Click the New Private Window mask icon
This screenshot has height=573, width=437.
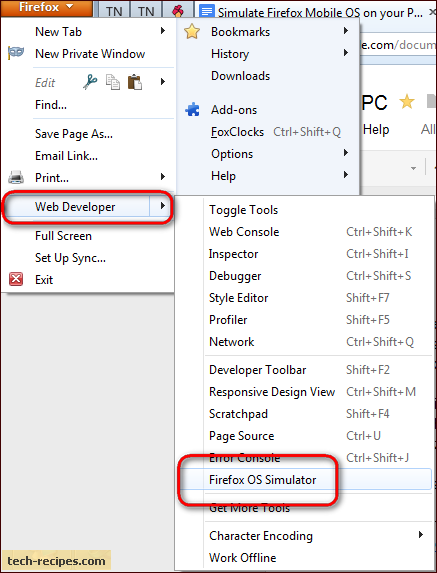(x=16, y=53)
